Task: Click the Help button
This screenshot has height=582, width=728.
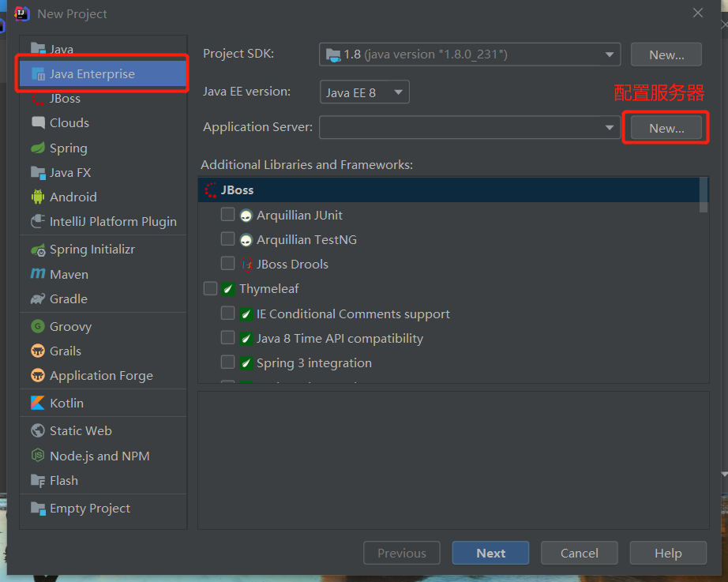Action: click(x=668, y=553)
